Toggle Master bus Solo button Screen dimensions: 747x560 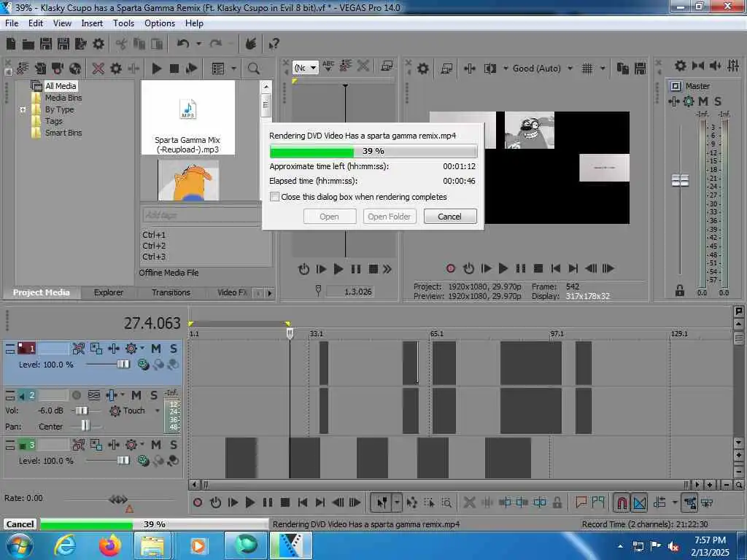[x=718, y=101]
